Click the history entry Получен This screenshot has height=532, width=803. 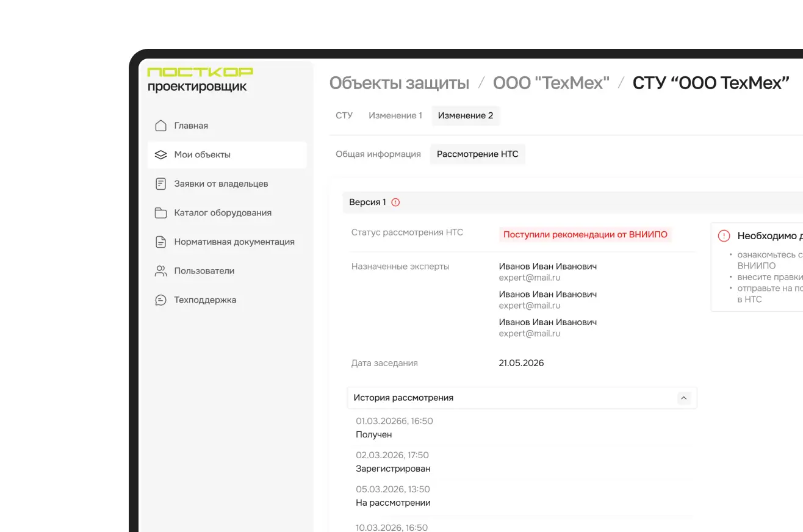tap(374, 435)
